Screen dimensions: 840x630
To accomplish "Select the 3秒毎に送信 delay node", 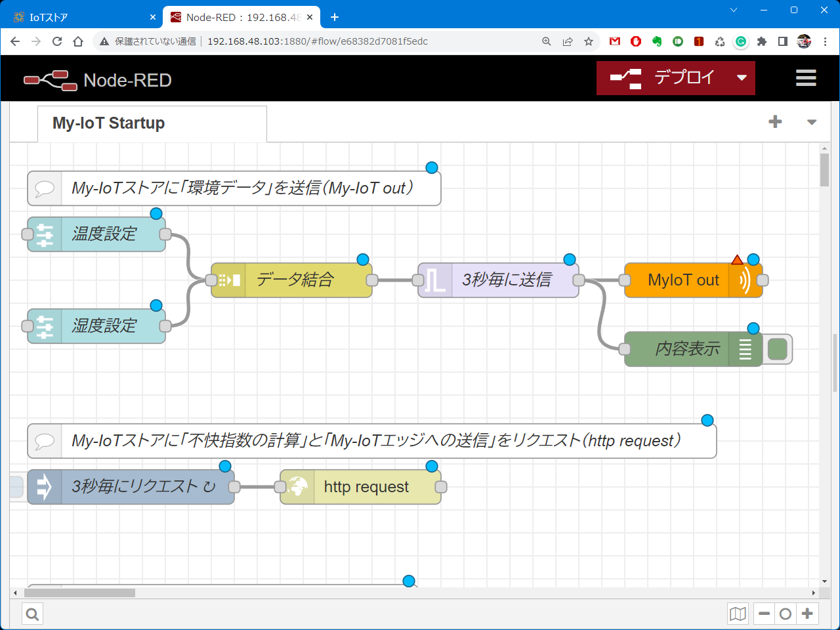I will tap(498, 280).
